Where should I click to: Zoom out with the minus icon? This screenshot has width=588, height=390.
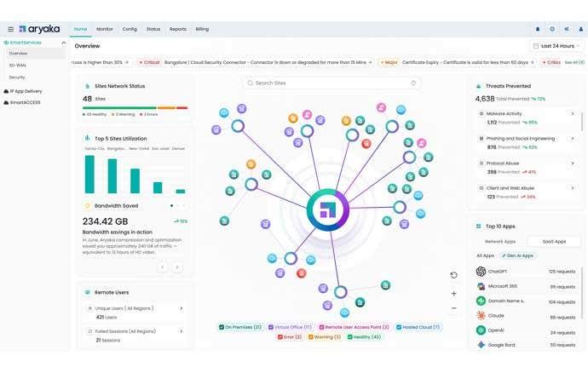pos(453,308)
